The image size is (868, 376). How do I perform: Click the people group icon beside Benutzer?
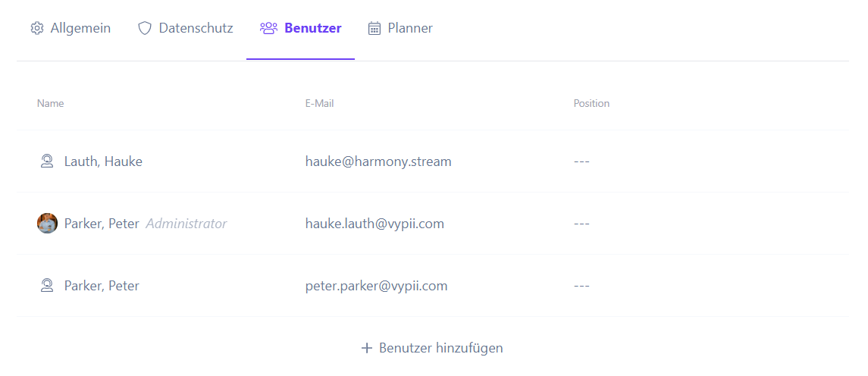coord(268,28)
